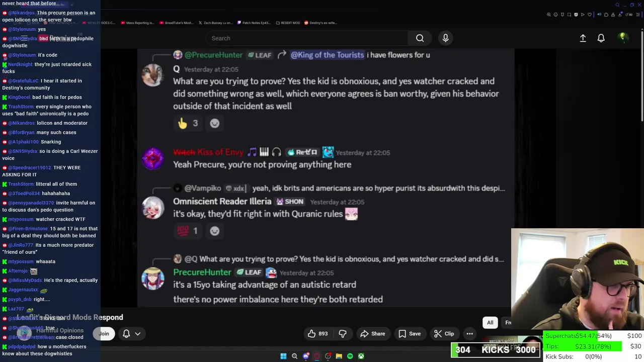Open Spotify from the taskbar
The width and height of the screenshot is (644, 362).
click(350, 356)
